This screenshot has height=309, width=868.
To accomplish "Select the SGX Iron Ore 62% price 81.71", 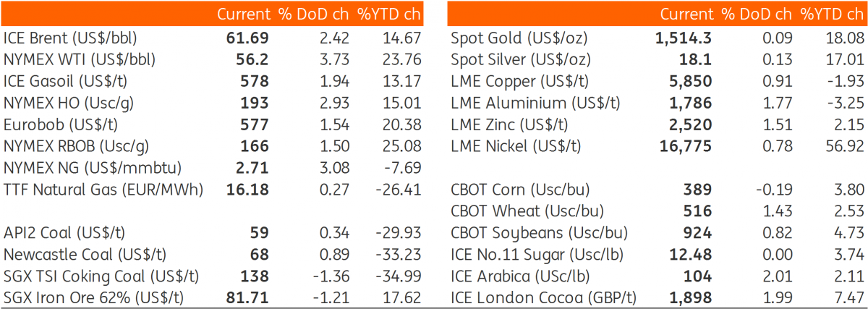I will pyautogui.click(x=248, y=298).
